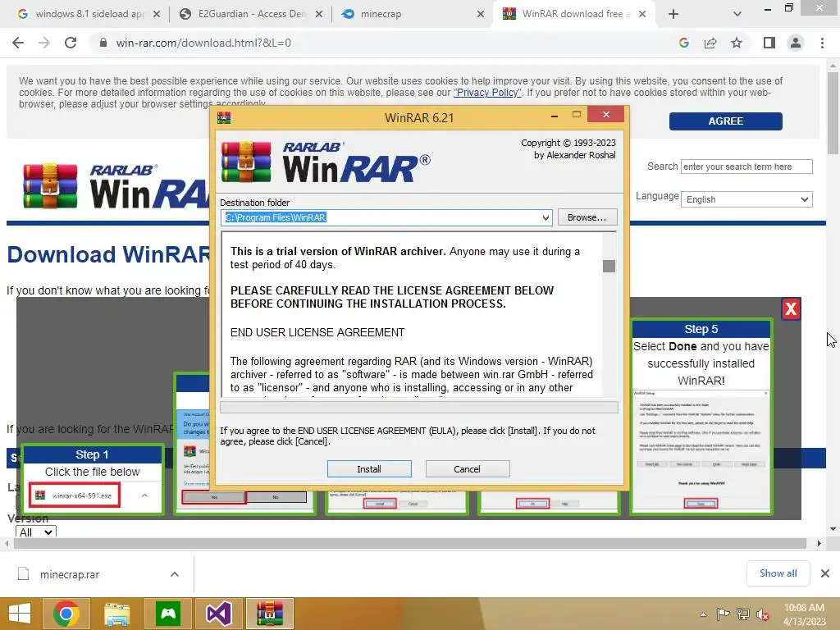Switch to the minecrap tab
This screenshot has height=630, width=840.
pos(381,14)
